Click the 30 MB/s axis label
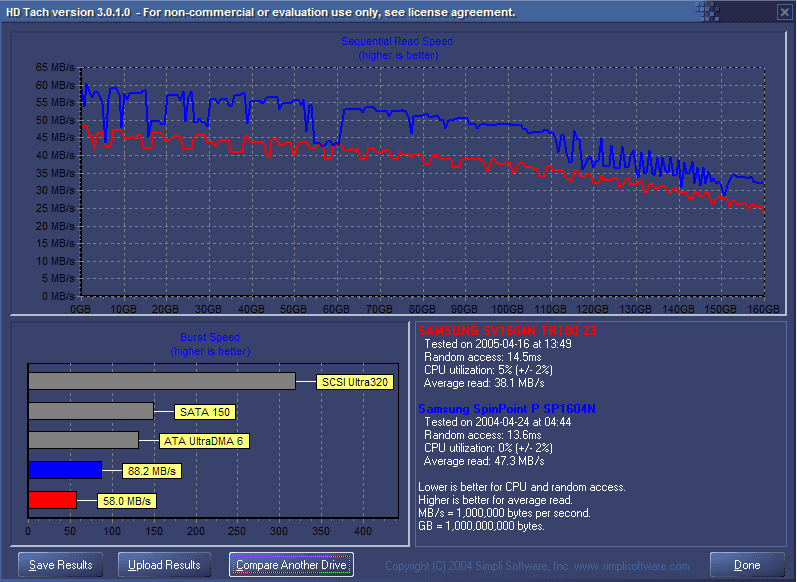This screenshot has height=582, width=797. coord(55,190)
